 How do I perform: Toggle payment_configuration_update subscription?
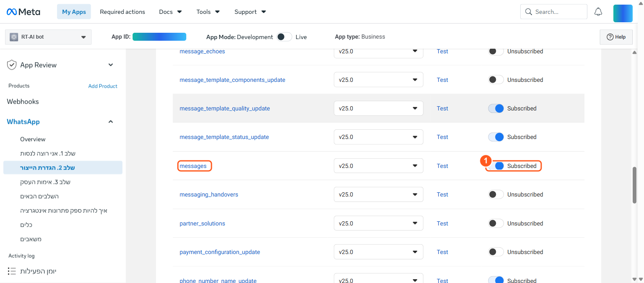[496, 252]
